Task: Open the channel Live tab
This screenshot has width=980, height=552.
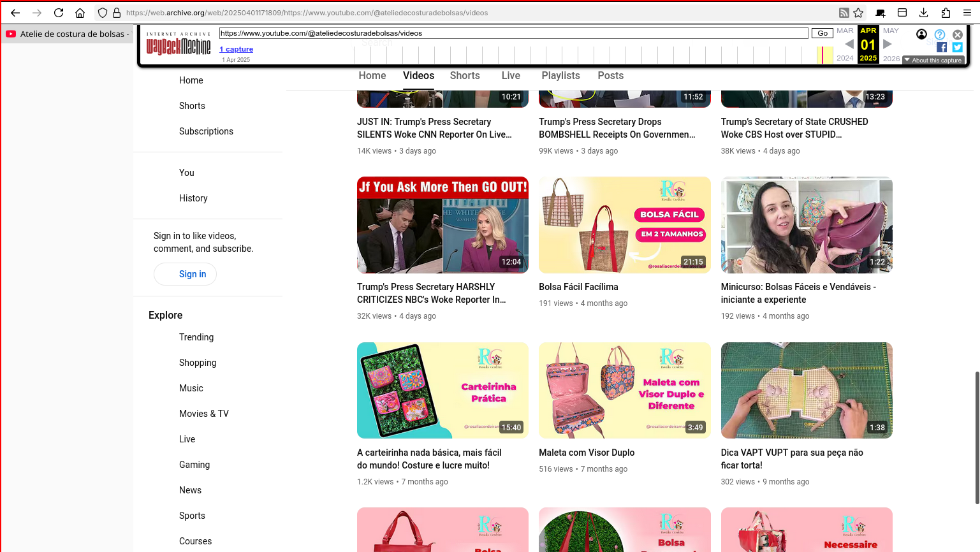Action: 511,76
